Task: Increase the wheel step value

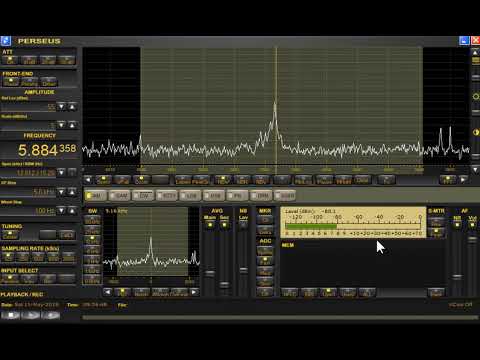Action: [x=72, y=211]
